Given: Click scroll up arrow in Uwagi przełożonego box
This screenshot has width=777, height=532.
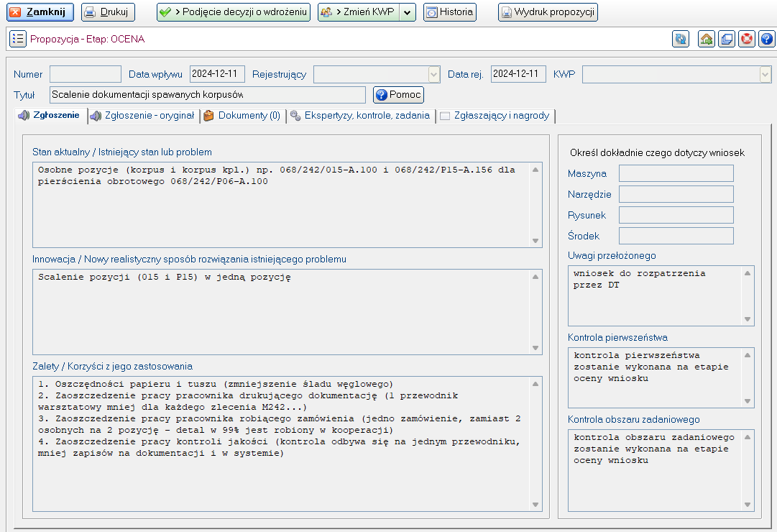Looking at the screenshot, I should click(x=748, y=272).
